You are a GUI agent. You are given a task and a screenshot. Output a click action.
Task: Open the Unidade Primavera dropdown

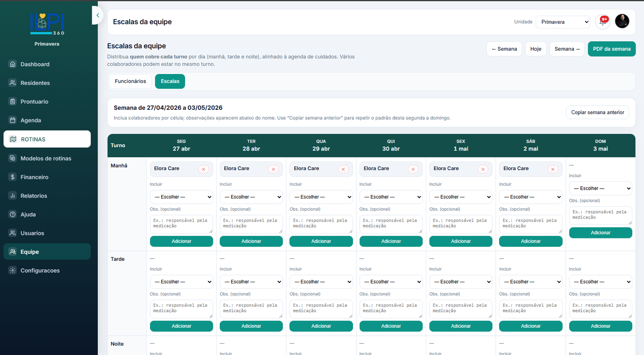(x=563, y=22)
